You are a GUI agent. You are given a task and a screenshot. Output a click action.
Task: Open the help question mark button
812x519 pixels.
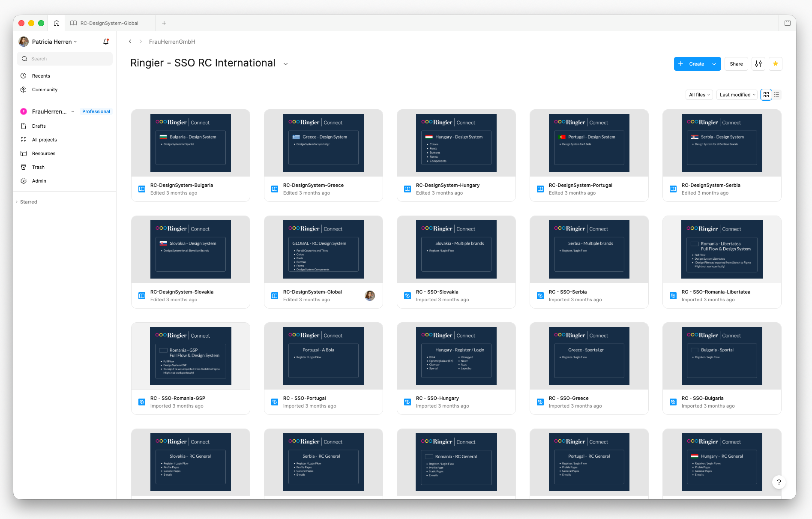click(779, 482)
